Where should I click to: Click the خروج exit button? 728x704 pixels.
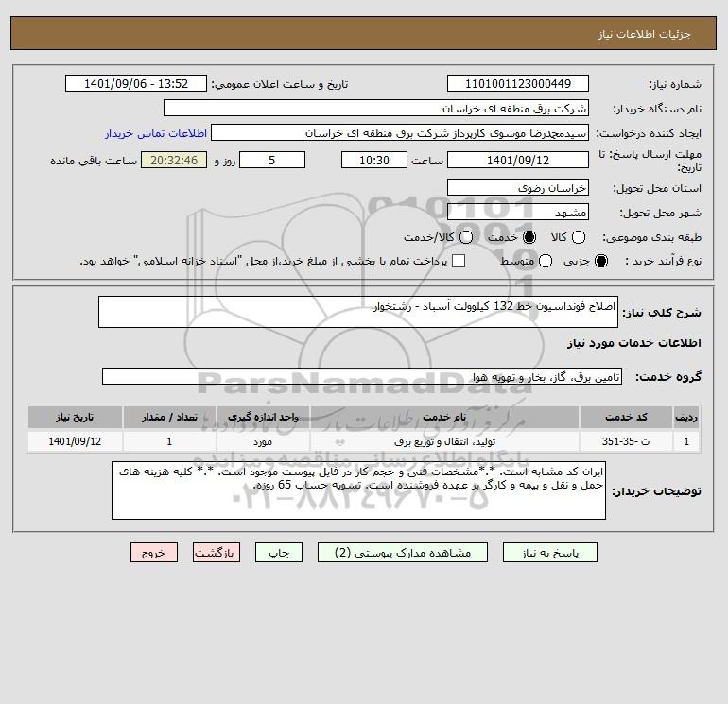[154, 553]
